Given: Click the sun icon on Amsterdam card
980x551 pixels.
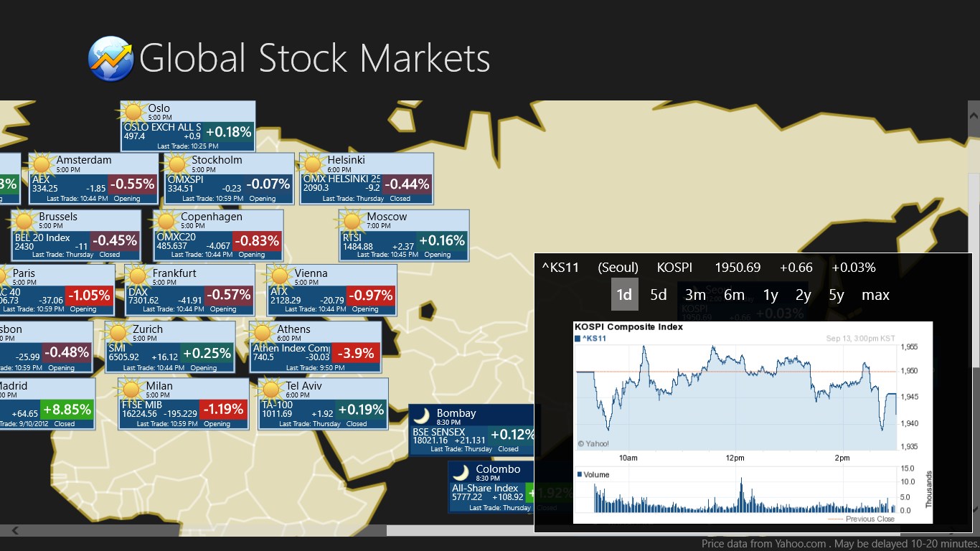Looking at the screenshot, I should 42,164.
